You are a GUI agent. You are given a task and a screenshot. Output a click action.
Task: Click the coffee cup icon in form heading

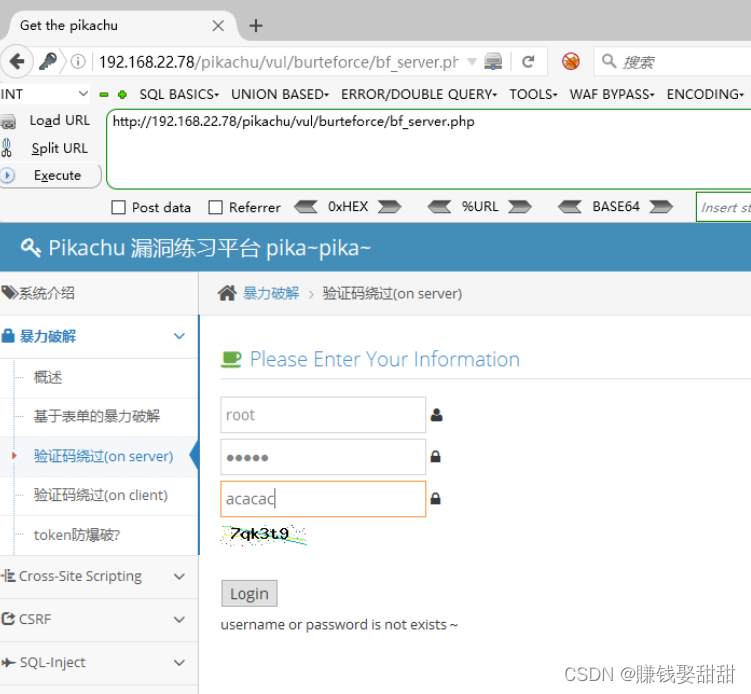pos(231,359)
